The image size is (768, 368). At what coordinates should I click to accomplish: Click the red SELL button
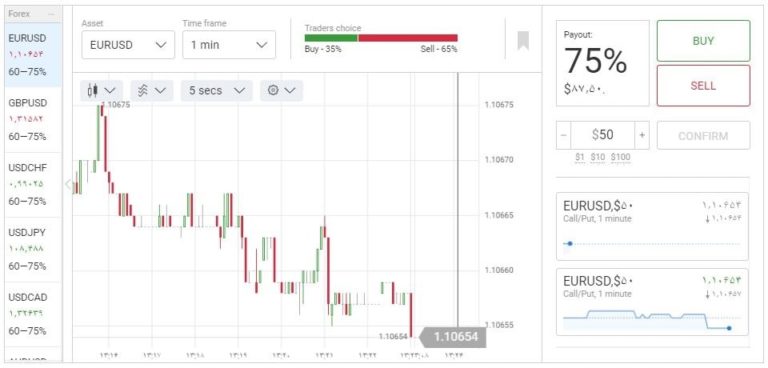point(703,86)
